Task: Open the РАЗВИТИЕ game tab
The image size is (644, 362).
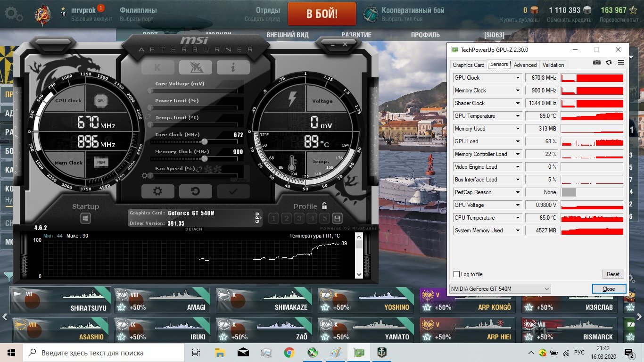Action: (x=356, y=35)
